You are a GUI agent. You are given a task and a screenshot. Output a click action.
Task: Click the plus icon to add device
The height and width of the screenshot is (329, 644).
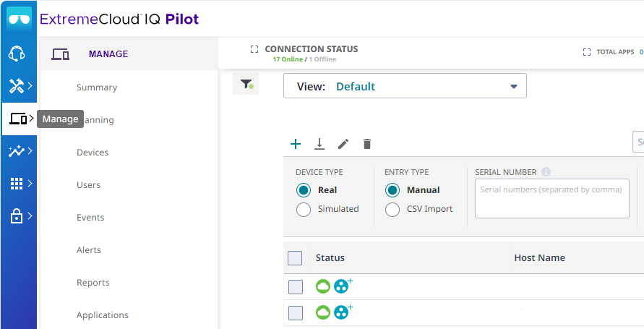(x=296, y=144)
